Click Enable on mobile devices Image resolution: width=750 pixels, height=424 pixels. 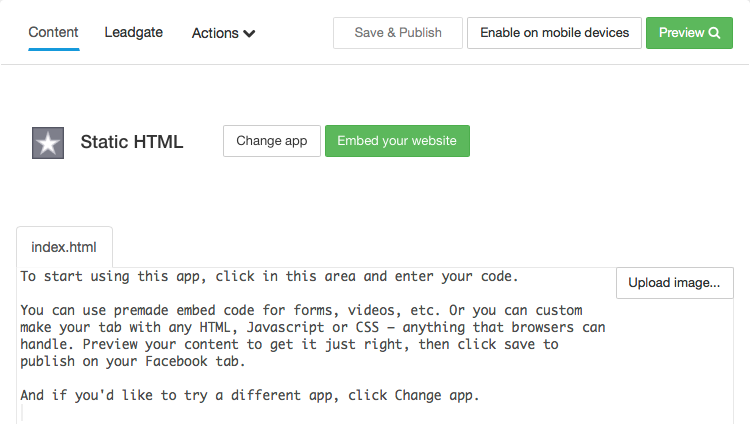(554, 33)
